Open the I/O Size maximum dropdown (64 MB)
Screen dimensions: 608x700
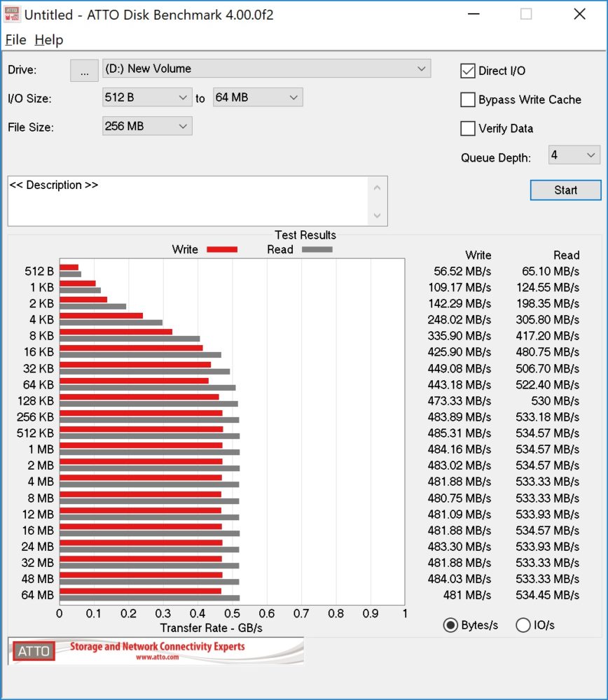point(258,97)
